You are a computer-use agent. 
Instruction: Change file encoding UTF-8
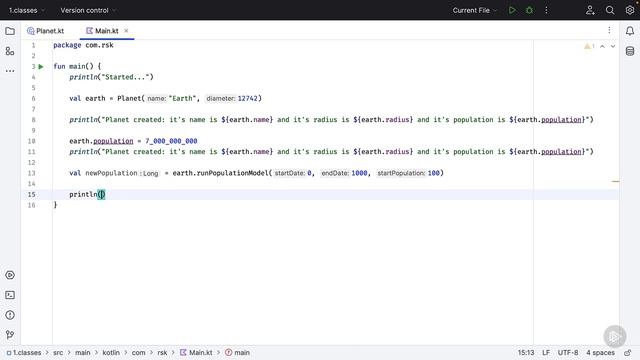[568, 353]
